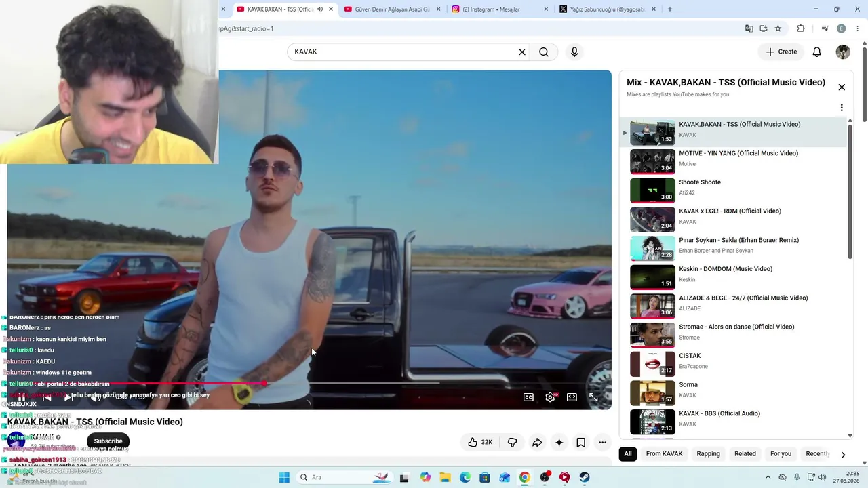The image size is (868, 488).
Task: Open the Chrome profile button
Action: point(842,28)
